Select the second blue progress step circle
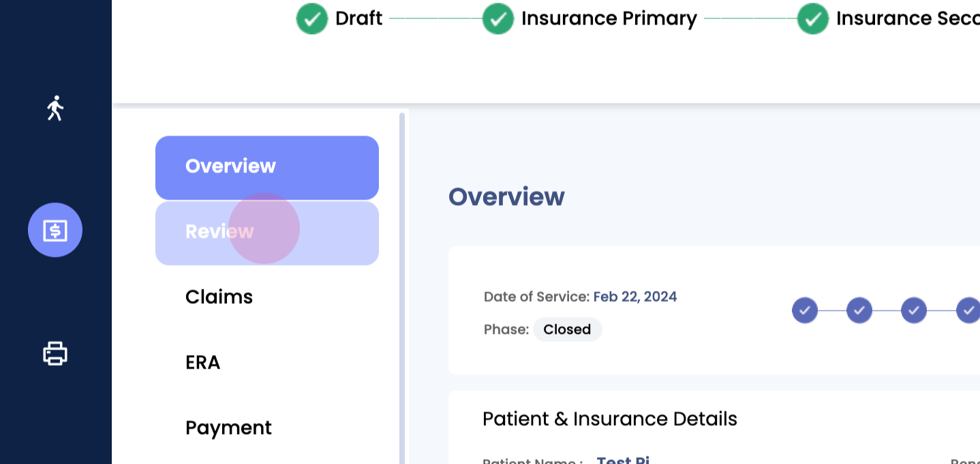 tap(859, 310)
